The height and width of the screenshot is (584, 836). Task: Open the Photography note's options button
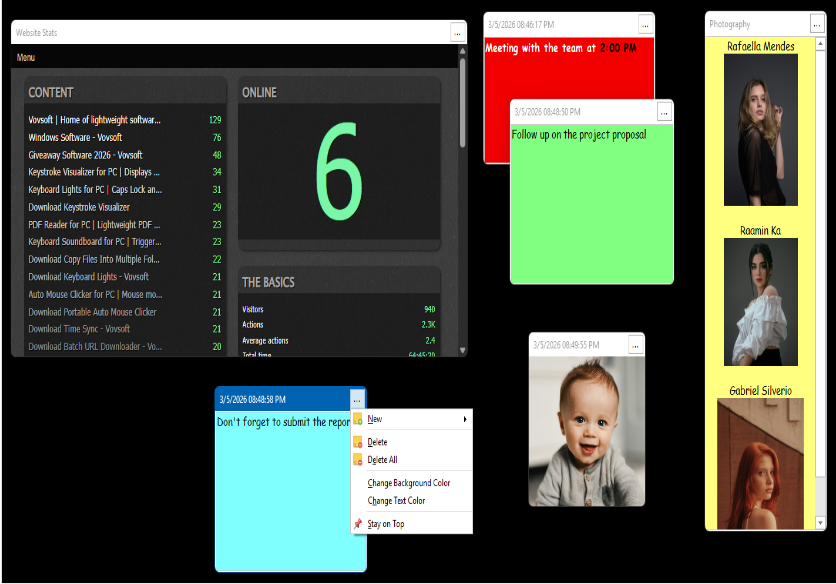click(x=817, y=24)
